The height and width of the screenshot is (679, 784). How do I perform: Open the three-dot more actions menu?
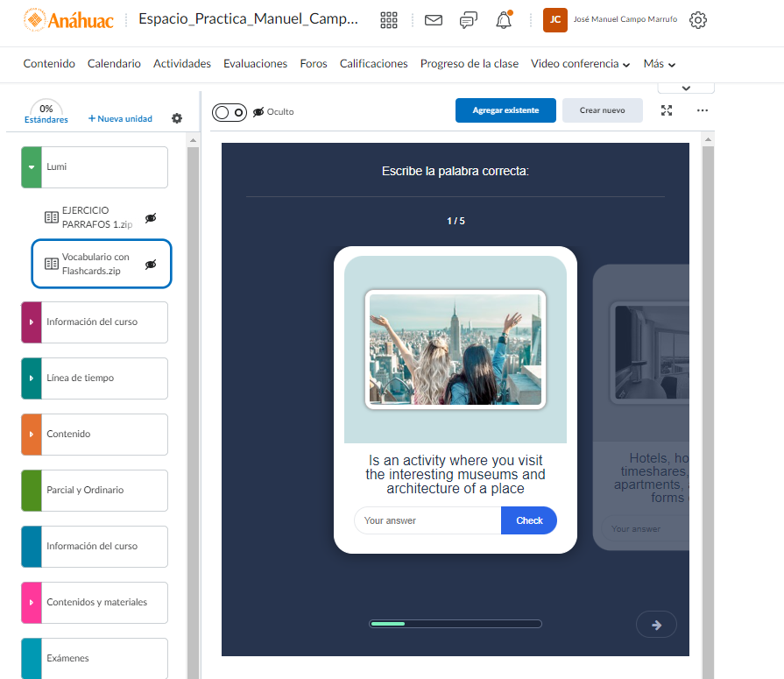tap(702, 110)
